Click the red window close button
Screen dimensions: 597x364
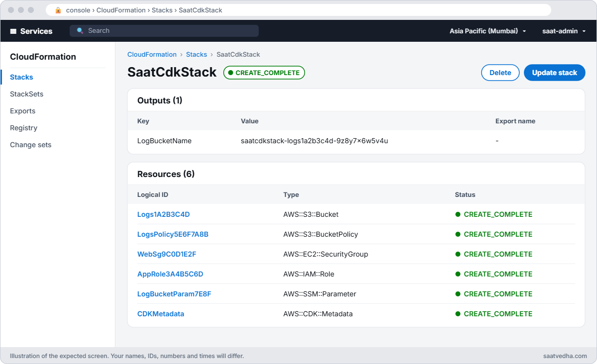11,10
